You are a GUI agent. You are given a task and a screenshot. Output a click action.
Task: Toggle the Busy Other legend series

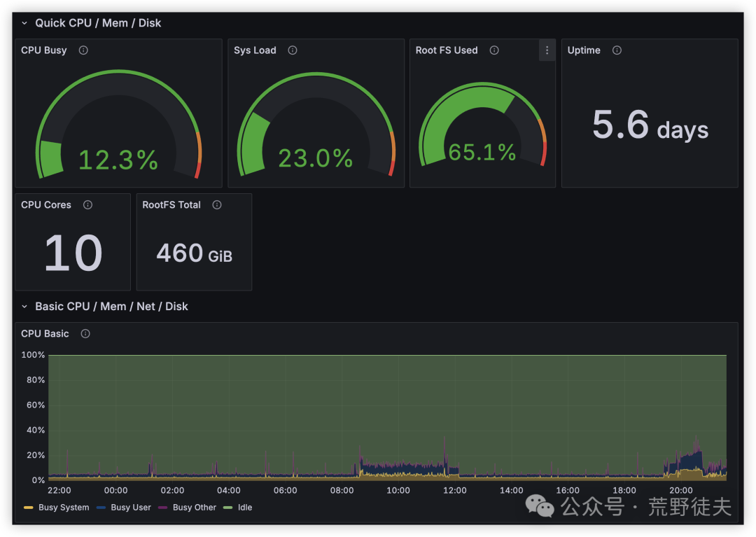187,507
